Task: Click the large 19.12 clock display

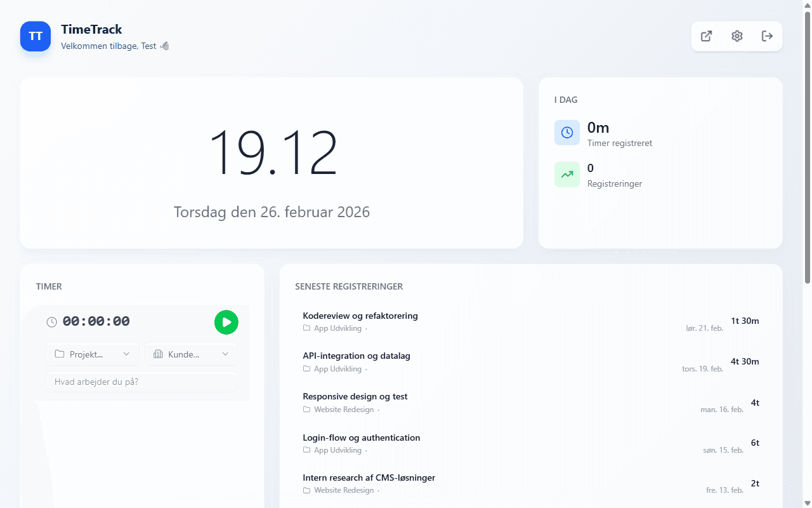Action: click(272, 153)
